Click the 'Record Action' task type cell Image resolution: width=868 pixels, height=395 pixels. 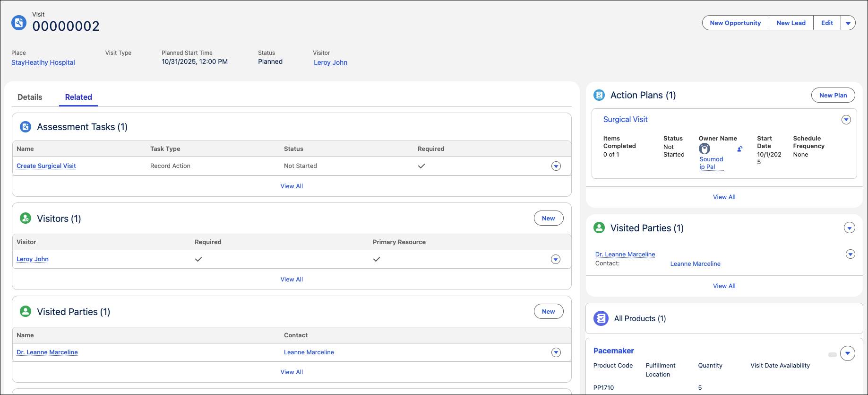click(170, 166)
